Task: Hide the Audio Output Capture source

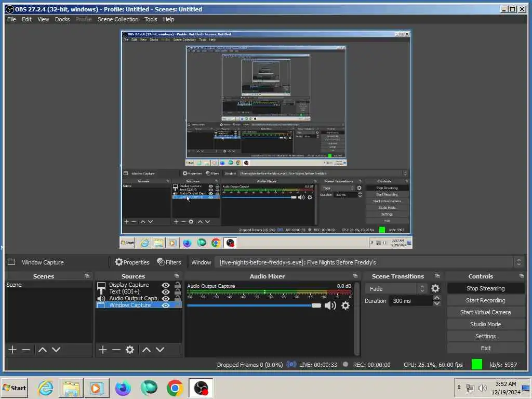Action: (x=166, y=299)
